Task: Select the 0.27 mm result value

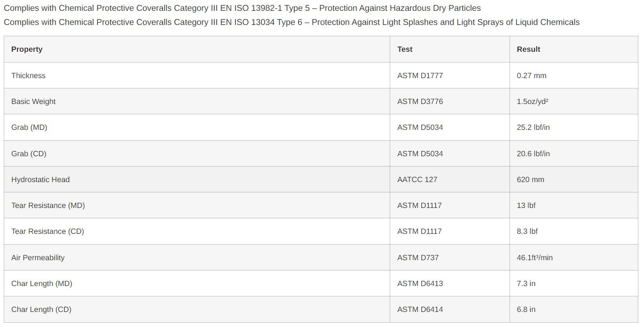Action: click(531, 76)
